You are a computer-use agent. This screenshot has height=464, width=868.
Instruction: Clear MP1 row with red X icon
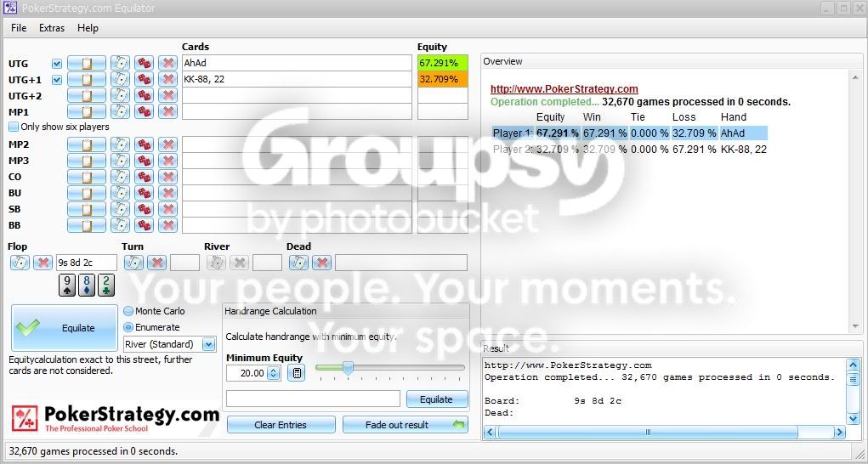[167, 111]
